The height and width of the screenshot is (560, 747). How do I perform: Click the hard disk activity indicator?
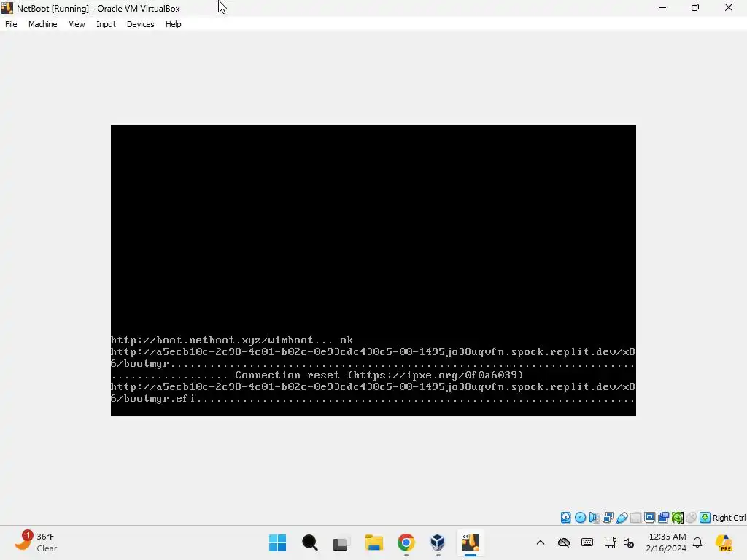[565, 518]
